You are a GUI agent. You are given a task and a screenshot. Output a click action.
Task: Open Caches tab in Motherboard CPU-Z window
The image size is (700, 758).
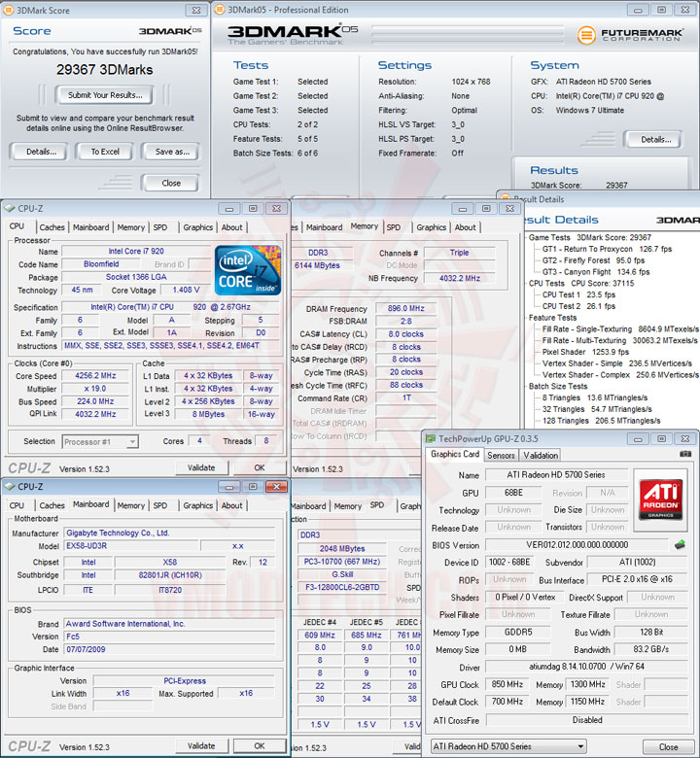tap(52, 505)
